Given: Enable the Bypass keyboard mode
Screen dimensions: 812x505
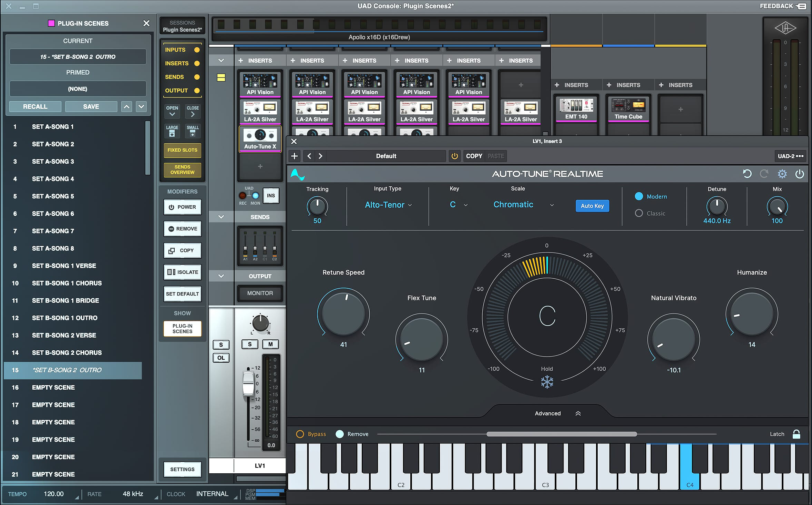Looking at the screenshot, I should pyautogui.click(x=300, y=434).
